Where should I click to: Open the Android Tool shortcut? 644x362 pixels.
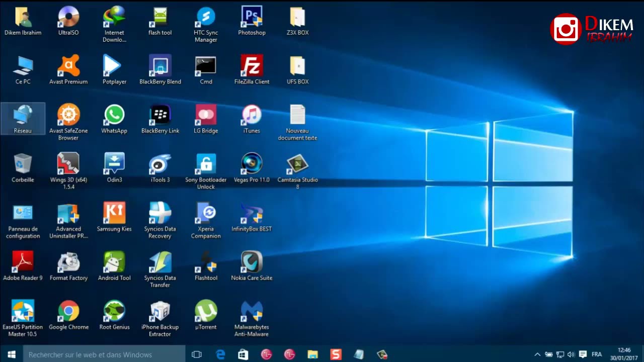click(114, 266)
